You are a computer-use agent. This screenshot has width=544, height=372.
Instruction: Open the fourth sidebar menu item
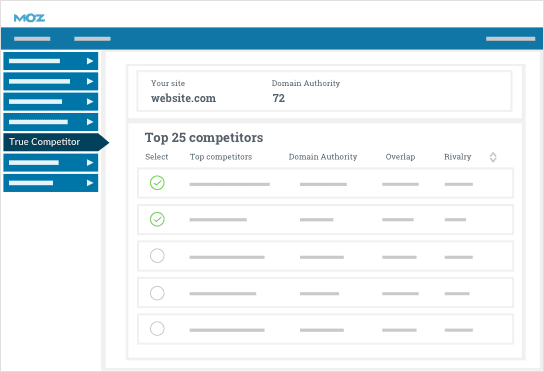[x=51, y=122]
